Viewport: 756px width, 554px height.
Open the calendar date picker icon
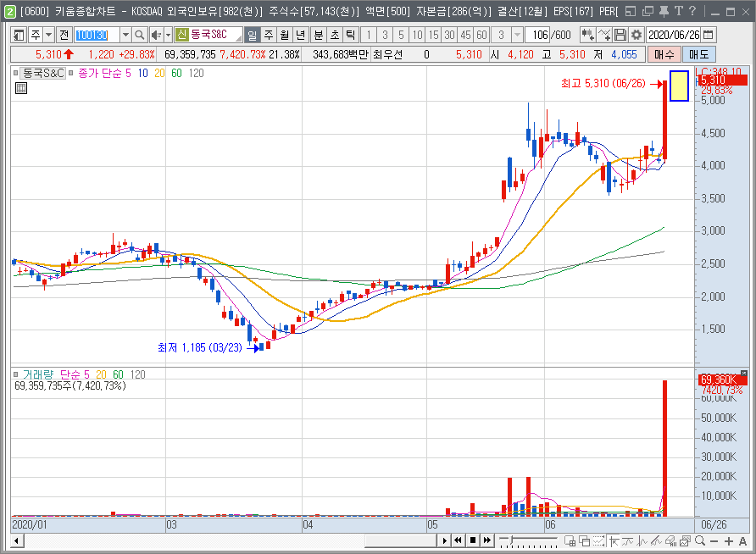pyautogui.click(x=709, y=35)
